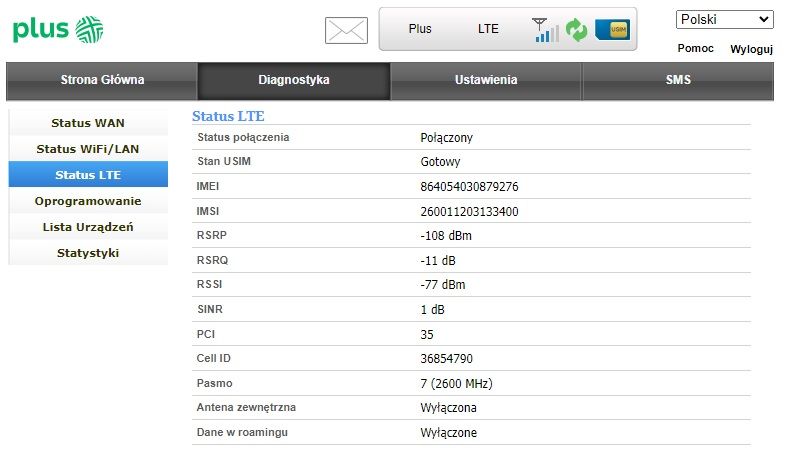
Task: Open Status WAN in the sidebar
Action: point(88,123)
